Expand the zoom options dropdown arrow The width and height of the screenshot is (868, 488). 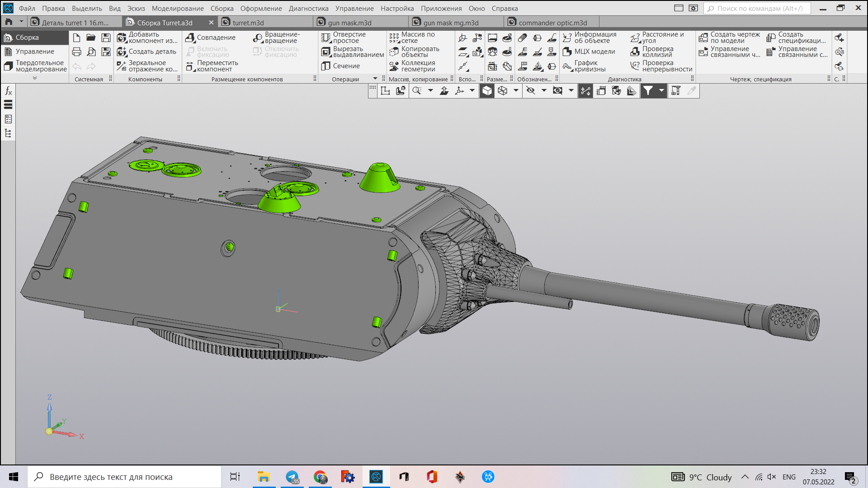tap(430, 91)
